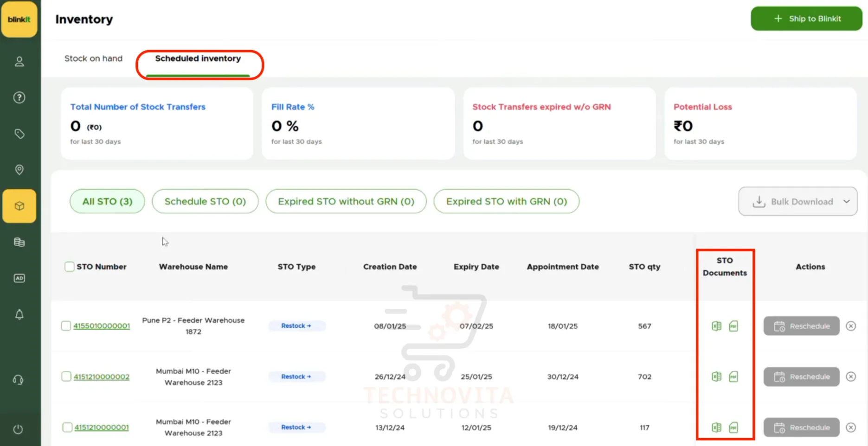This screenshot has width=868, height=446.
Task: Open STO number 4151210000002 link
Action: [x=101, y=376]
